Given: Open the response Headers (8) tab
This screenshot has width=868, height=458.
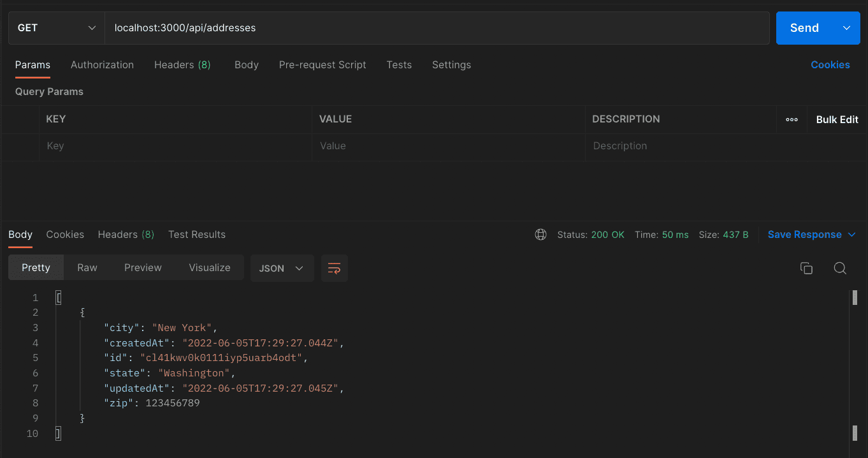Looking at the screenshot, I should point(126,235).
